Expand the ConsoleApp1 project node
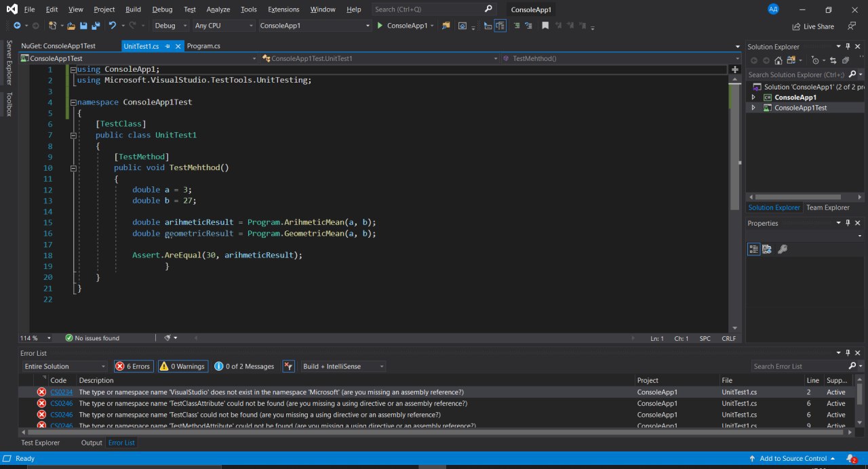This screenshot has height=469, width=868. click(x=753, y=97)
